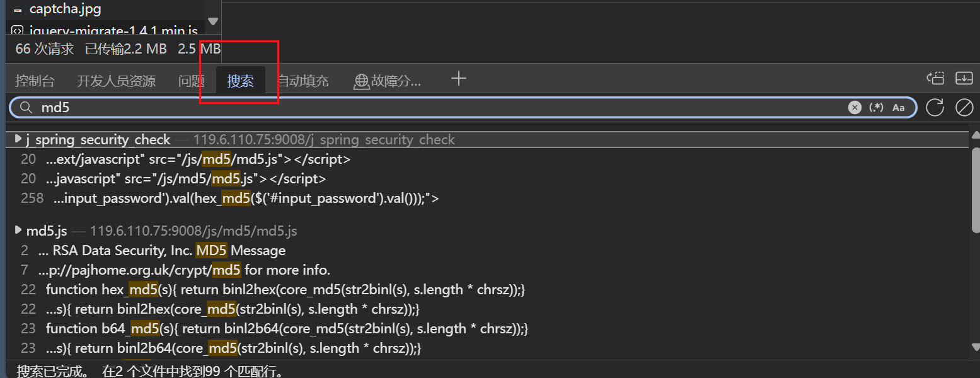Click the '搜索已完成。' status message
980x378 pixels.
point(54,370)
